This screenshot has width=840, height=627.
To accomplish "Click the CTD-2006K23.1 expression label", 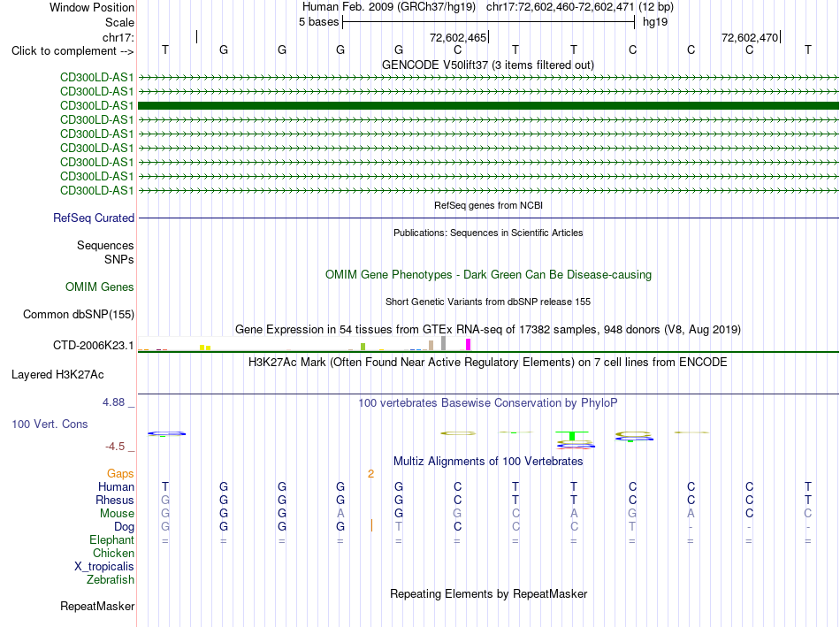I will [93, 345].
